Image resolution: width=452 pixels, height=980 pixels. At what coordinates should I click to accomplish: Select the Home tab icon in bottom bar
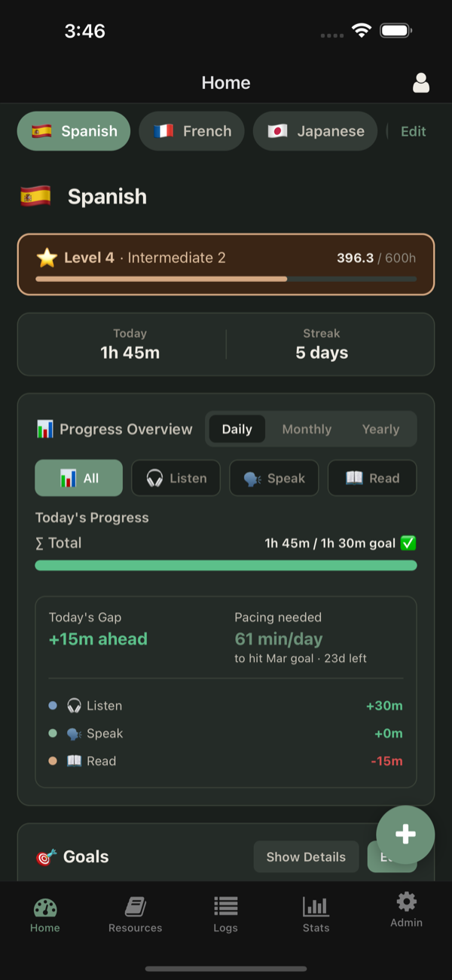point(44,908)
